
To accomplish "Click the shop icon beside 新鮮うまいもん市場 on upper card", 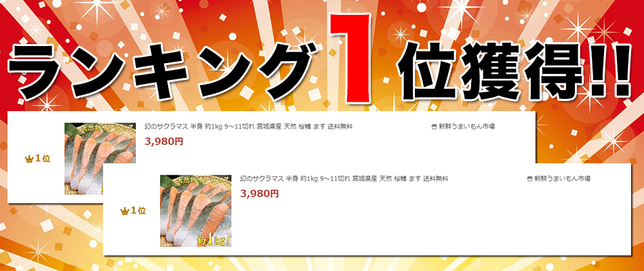I will click(x=435, y=127).
